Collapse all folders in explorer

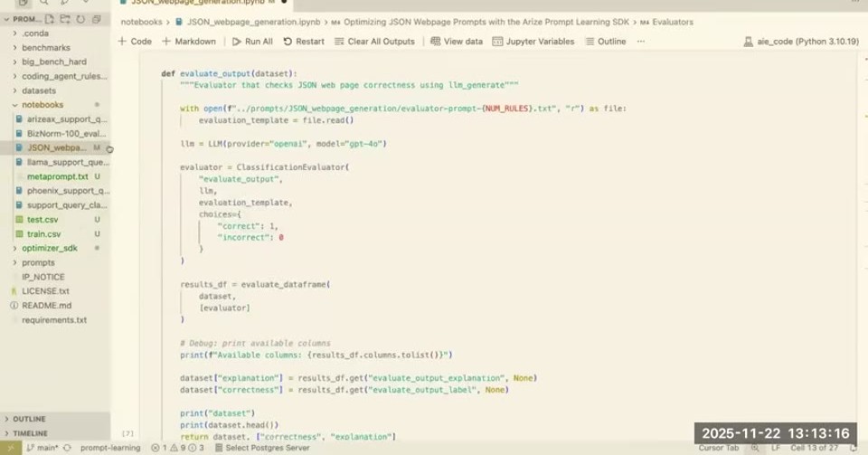coord(97,19)
